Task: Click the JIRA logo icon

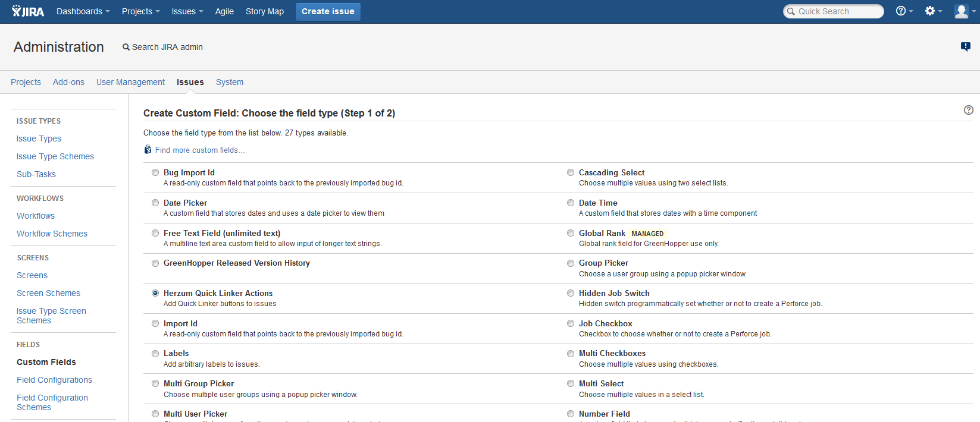Action: 27,11
